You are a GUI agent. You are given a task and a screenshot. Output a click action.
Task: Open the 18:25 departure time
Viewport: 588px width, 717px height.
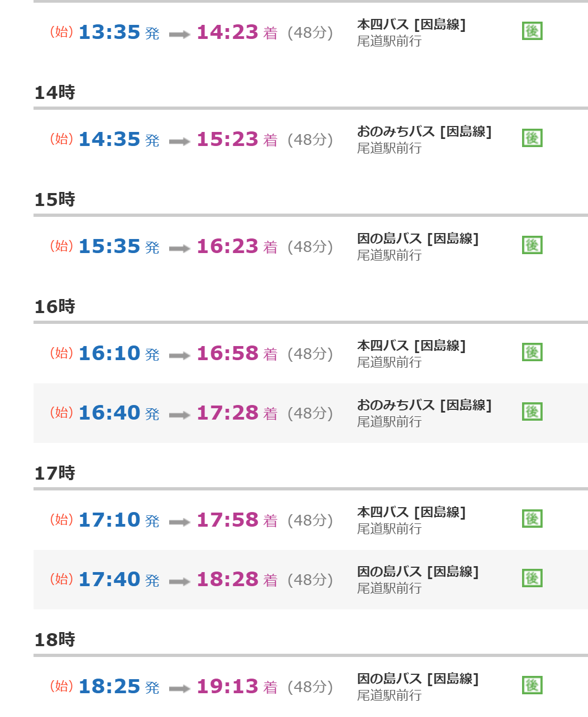[x=110, y=687]
